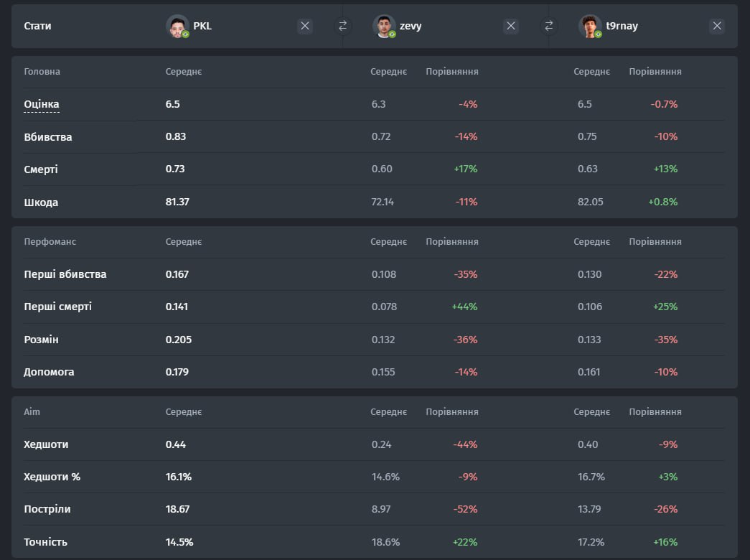Click PKL's damage value 81.37
The image size is (750, 560).
point(177,202)
